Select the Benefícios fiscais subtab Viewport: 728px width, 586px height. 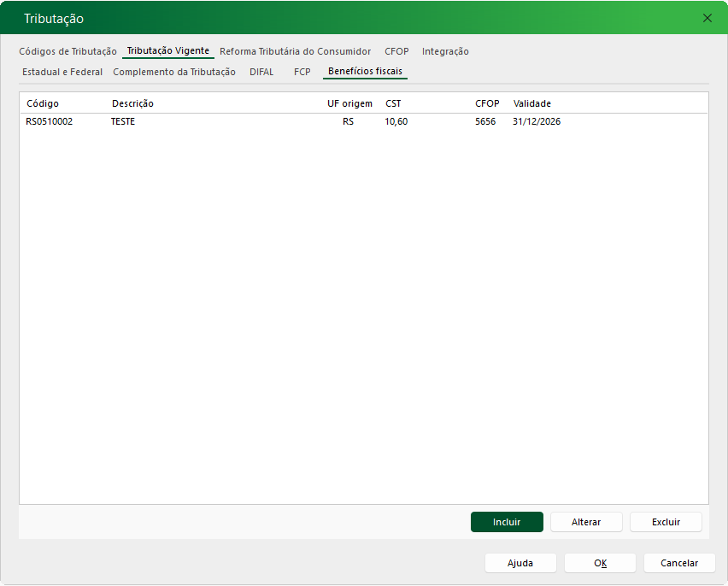365,72
